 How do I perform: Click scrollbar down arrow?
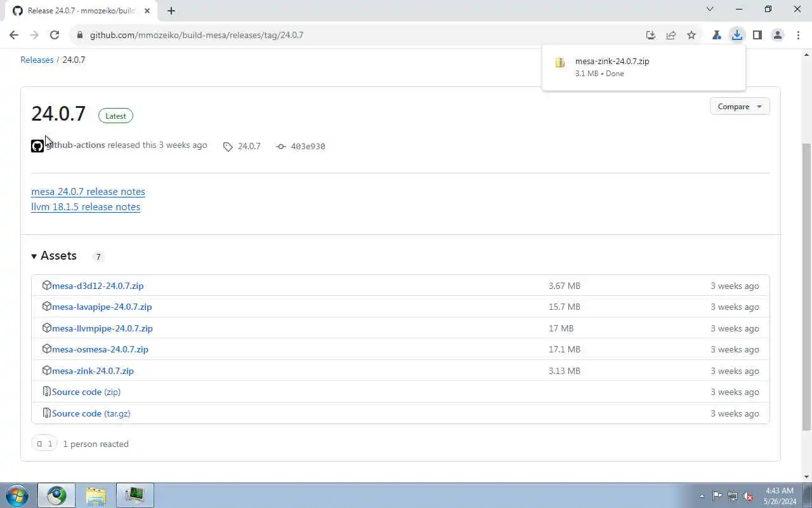pos(806,477)
